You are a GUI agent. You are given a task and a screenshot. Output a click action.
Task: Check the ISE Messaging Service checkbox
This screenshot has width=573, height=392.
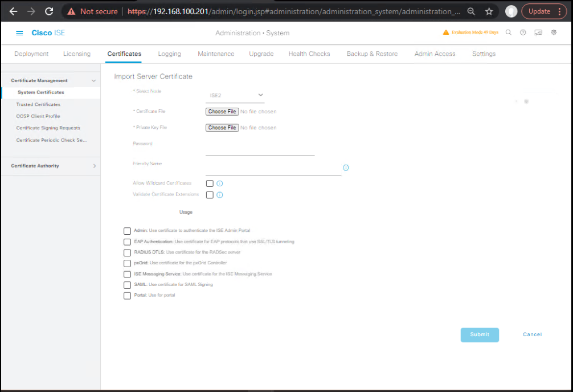pyautogui.click(x=127, y=274)
